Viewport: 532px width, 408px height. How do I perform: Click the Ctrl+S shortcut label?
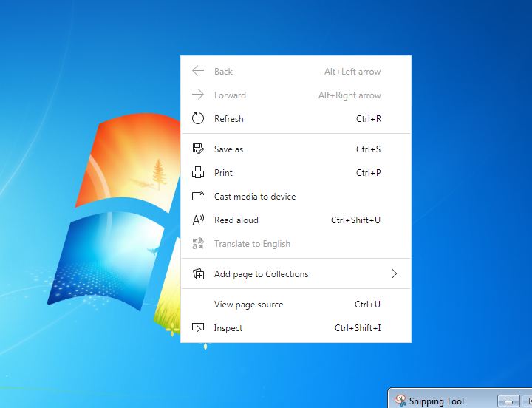368,149
